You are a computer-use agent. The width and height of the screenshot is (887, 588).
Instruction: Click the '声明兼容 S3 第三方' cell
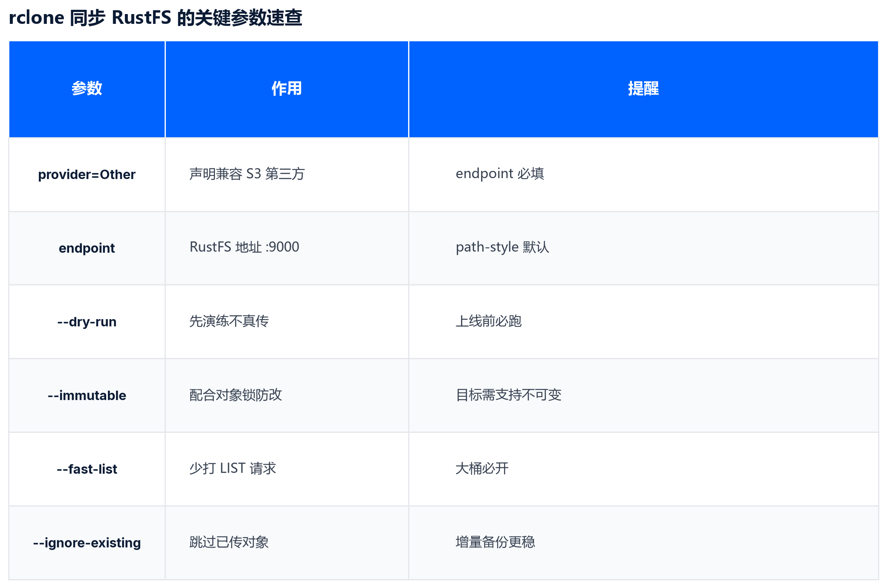[x=287, y=175]
